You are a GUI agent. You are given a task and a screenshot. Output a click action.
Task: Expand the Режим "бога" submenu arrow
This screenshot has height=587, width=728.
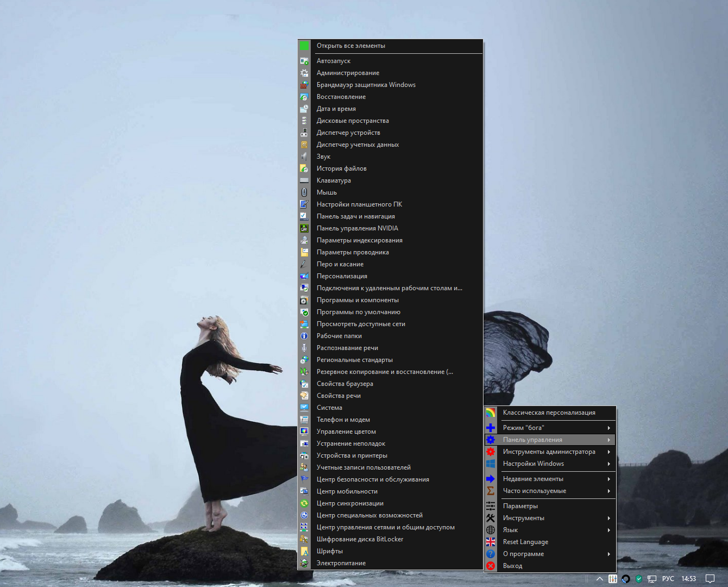click(609, 428)
